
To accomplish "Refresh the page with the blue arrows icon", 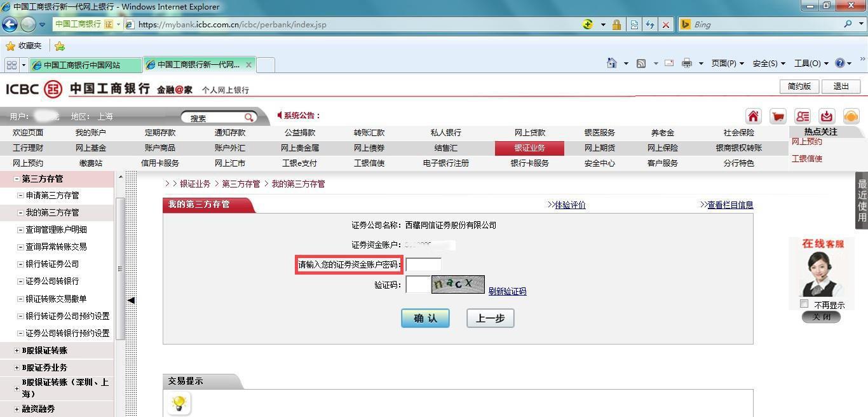I will (650, 25).
